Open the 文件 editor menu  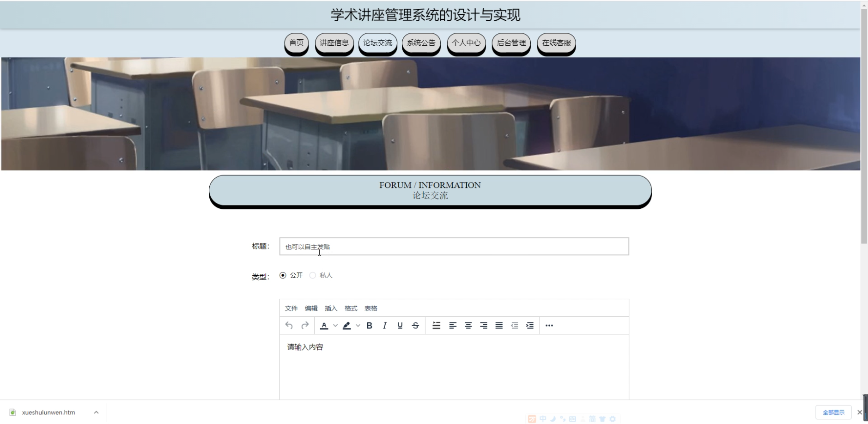[291, 309]
